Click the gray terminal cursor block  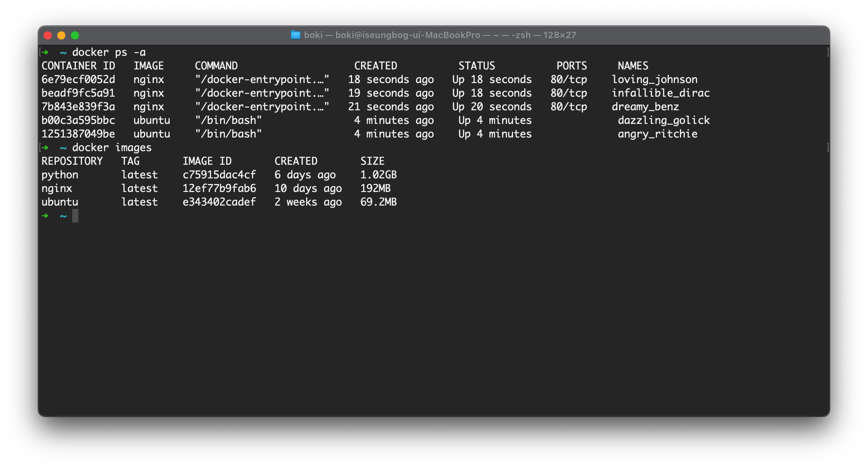coord(75,216)
